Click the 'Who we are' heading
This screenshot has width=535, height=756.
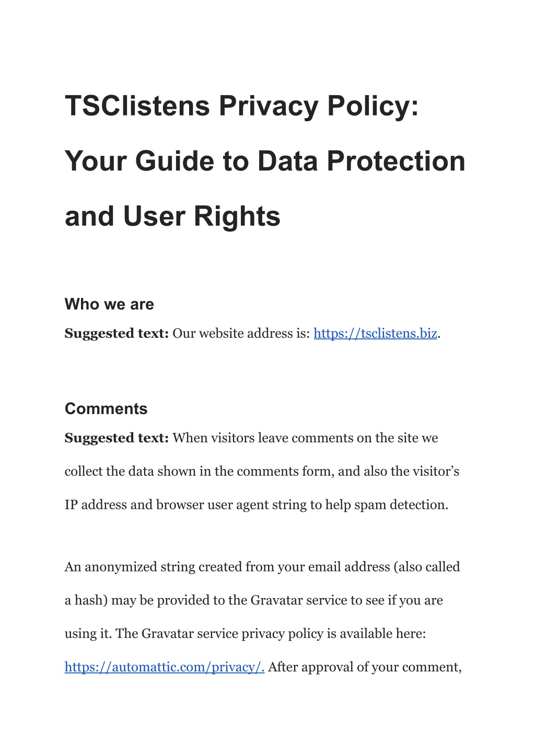pyautogui.click(x=109, y=304)
